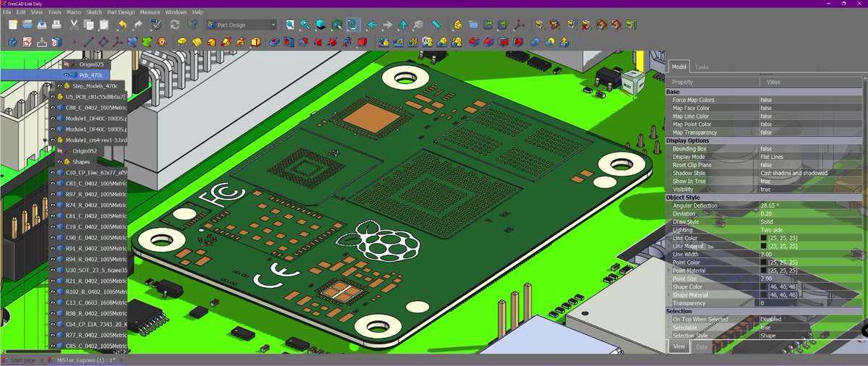The height and width of the screenshot is (366, 868).
Task: Open the File menu
Action: (7, 12)
